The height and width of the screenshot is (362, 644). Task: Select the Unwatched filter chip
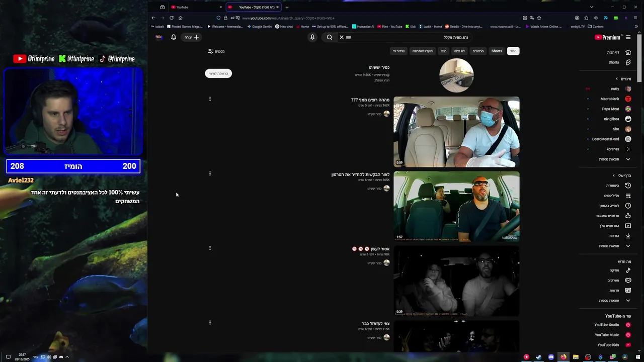point(459,51)
